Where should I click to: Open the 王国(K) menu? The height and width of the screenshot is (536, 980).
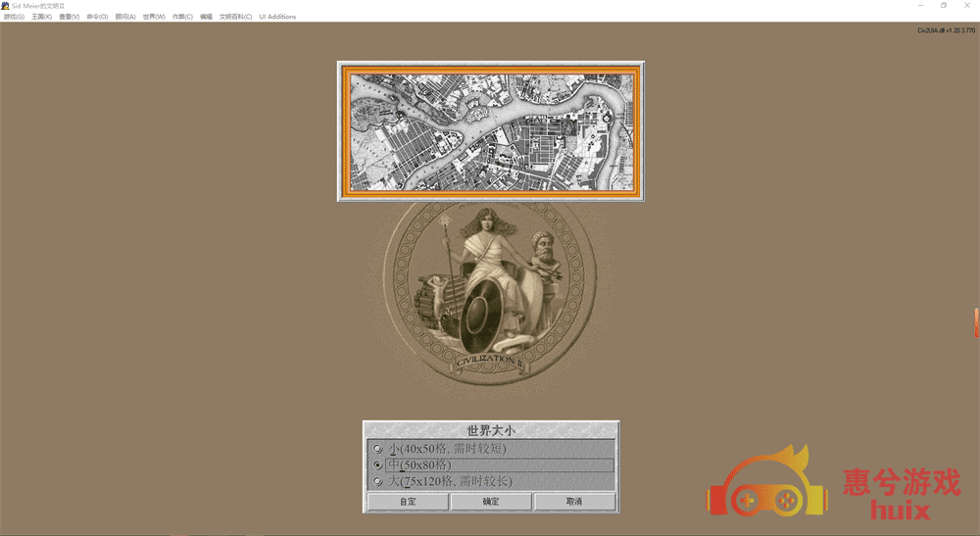[42, 17]
